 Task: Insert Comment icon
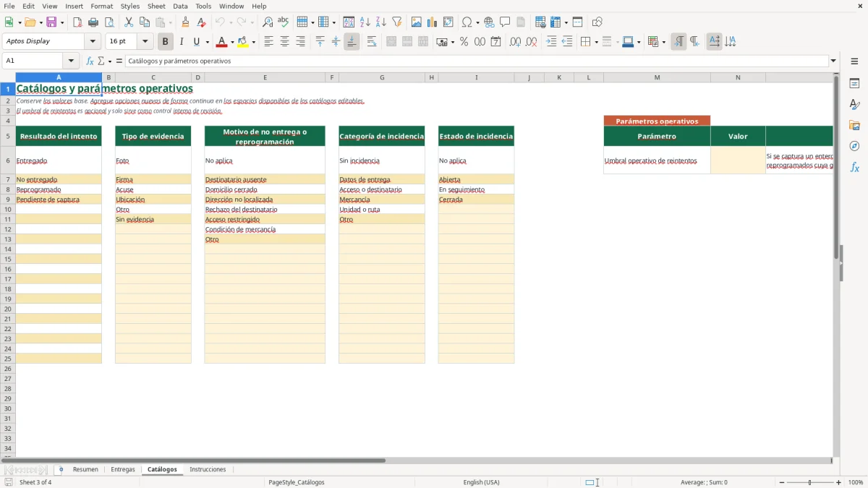pos(505,22)
